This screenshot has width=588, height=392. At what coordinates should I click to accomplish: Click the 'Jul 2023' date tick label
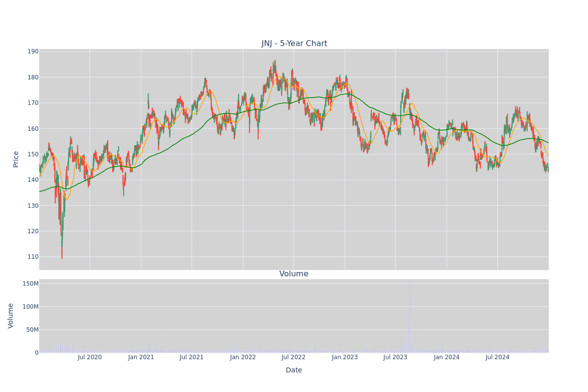pos(395,357)
